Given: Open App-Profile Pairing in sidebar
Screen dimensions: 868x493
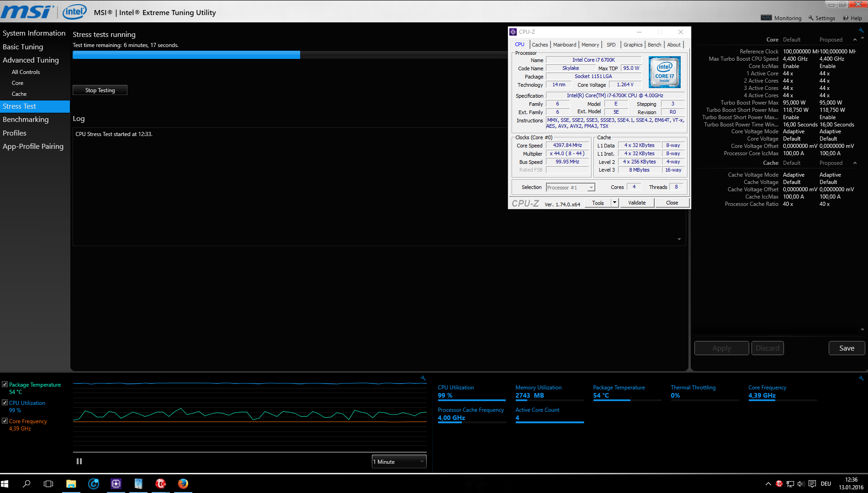Looking at the screenshot, I should [x=33, y=146].
